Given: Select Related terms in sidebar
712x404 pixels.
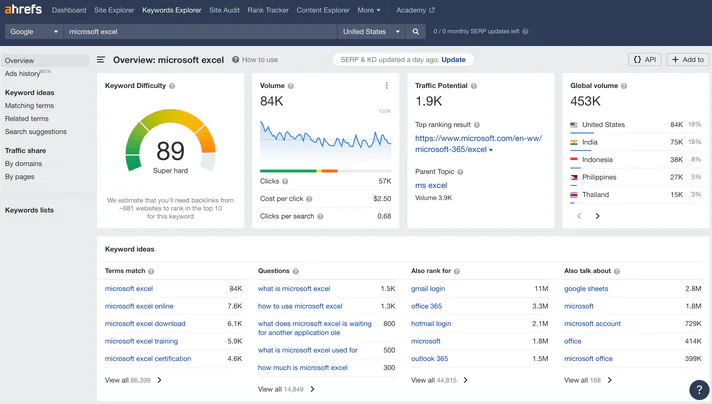Looking at the screenshot, I should tap(27, 119).
